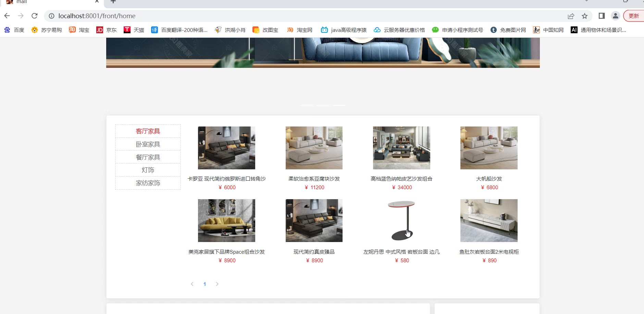Open the 天猫 bookmark
Screen dimensions: 644x314
[x=134, y=30]
